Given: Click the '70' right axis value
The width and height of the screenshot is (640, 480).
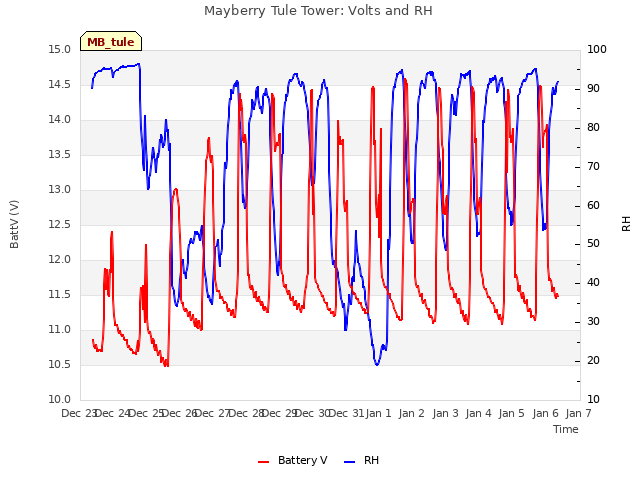Looking at the screenshot, I should 593,167.
